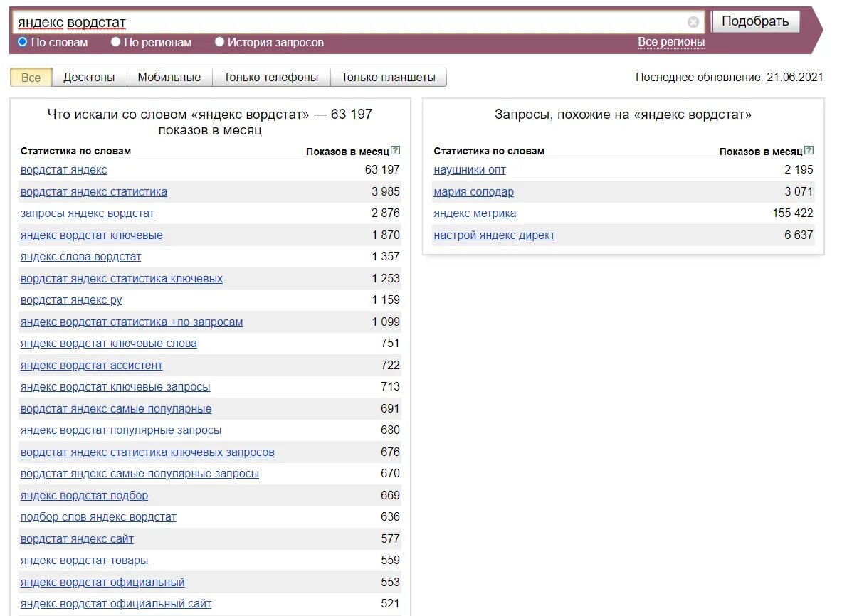
Task: Click the 'Подобрать' button
Action: coord(755,21)
